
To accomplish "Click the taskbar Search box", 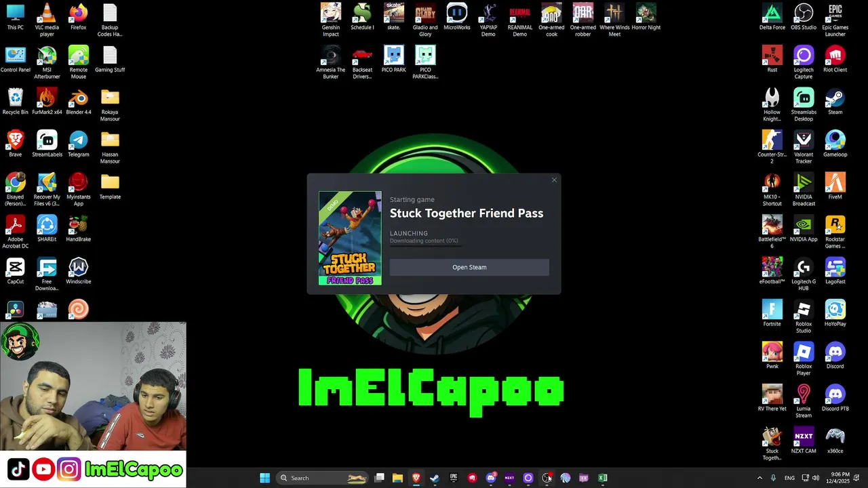I will pos(323,478).
